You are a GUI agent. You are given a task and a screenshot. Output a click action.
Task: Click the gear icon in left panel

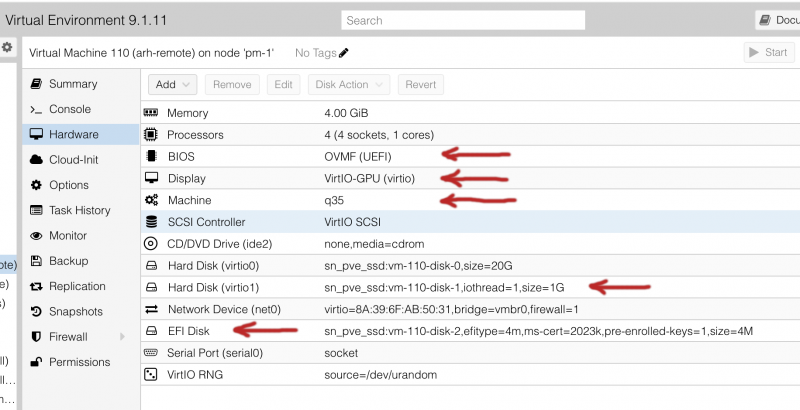coord(7,47)
